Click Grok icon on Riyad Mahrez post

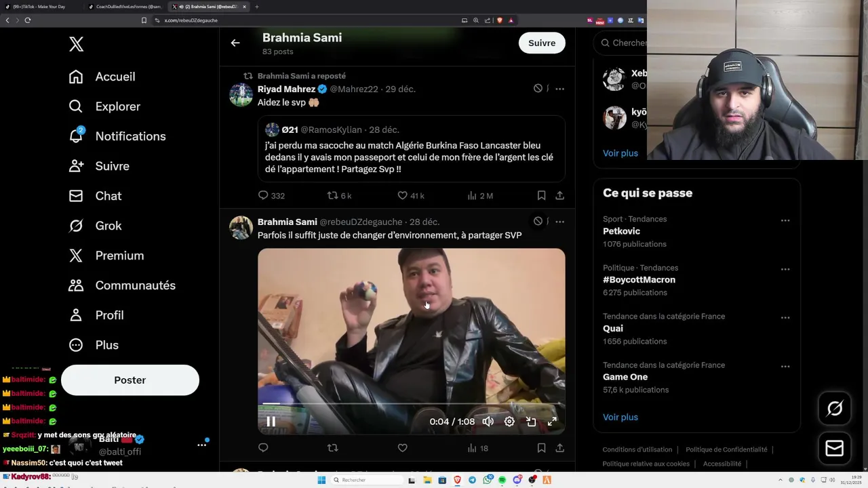coord(538,89)
